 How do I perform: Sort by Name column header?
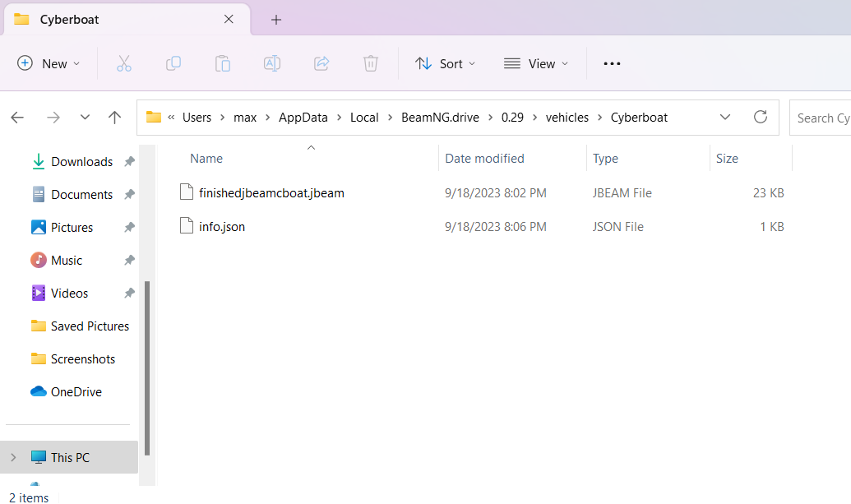206,159
